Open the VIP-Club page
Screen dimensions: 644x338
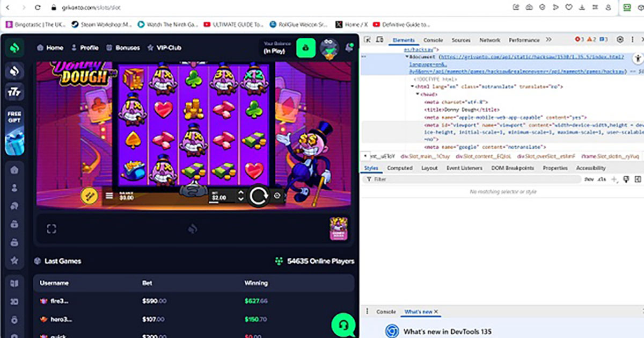click(164, 48)
